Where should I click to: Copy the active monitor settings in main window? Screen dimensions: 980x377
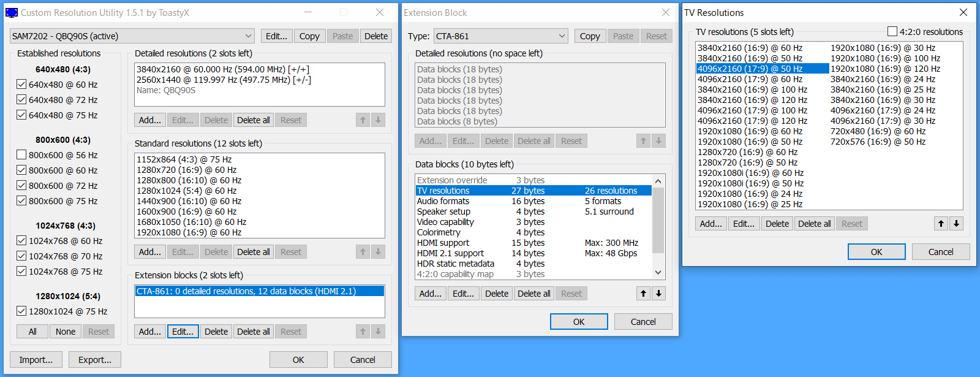309,36
